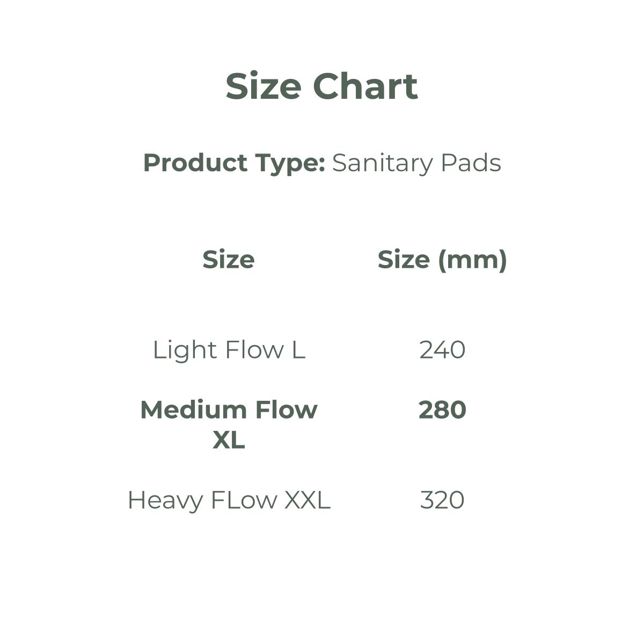Click the bold 280 size value
This screenshot has height=644, width=644.
click(x=442, y=410)
